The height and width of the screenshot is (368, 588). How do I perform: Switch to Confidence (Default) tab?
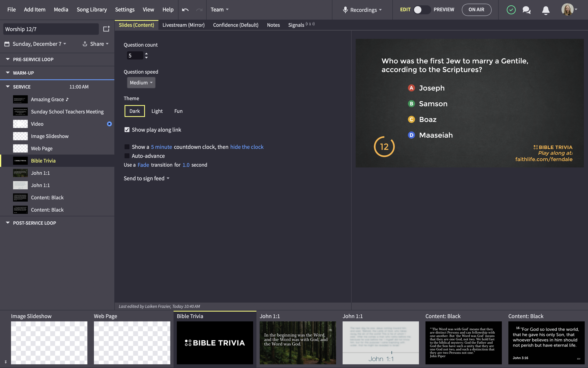(236, 25)
